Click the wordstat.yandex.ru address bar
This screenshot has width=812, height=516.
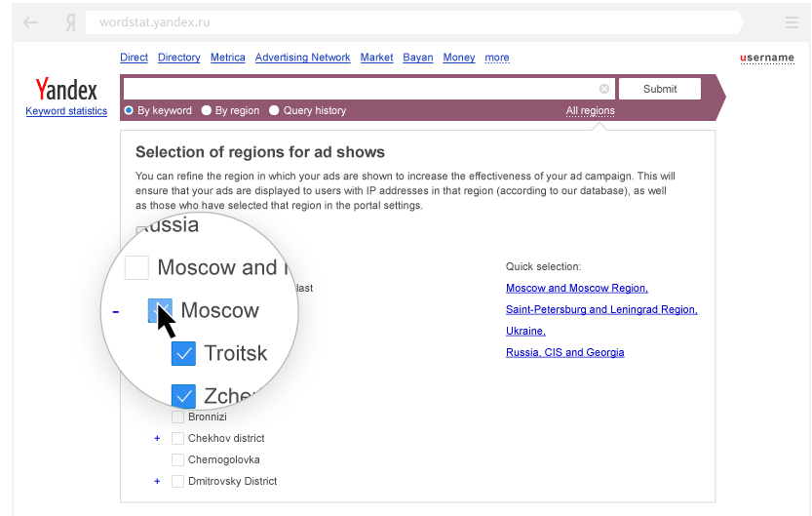413,22
